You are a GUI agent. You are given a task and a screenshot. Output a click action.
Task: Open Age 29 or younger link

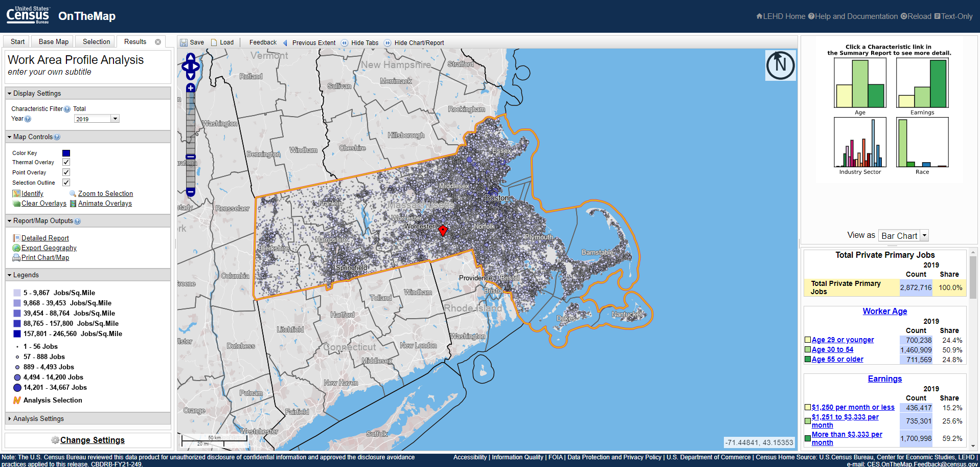click(842, 340)
